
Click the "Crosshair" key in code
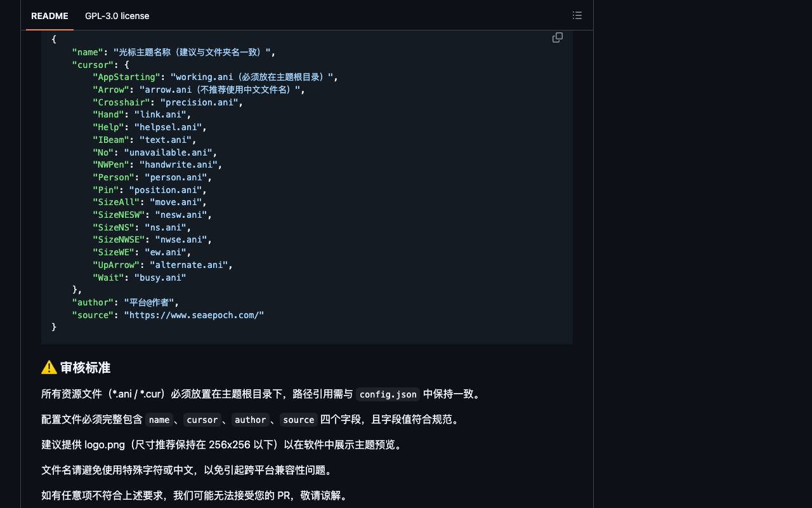pos(121,102)
